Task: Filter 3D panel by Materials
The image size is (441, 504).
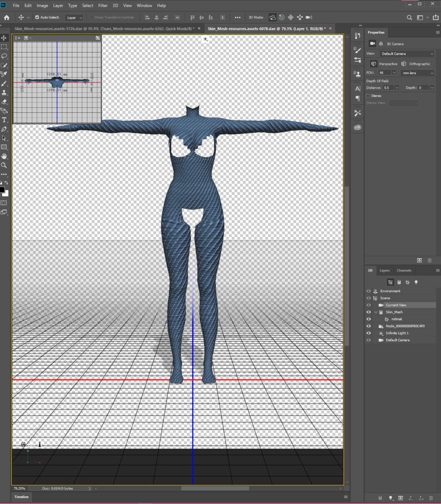Action: coord(407,282)
